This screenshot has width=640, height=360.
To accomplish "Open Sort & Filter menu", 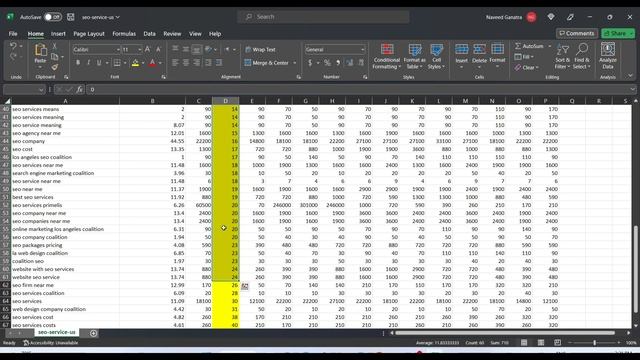I will [562, 56].
